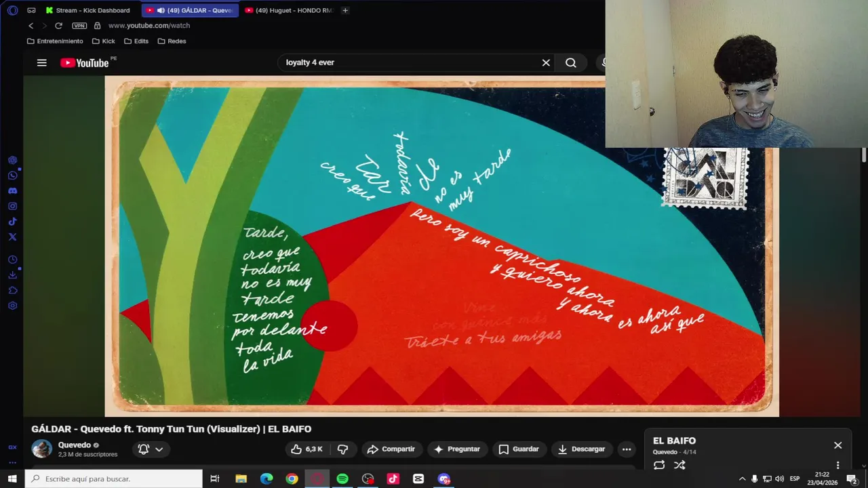Open TikTok app from the taskbar
Image resolution: width=868 pixels, height=488 pixels.
pos(393,479)
